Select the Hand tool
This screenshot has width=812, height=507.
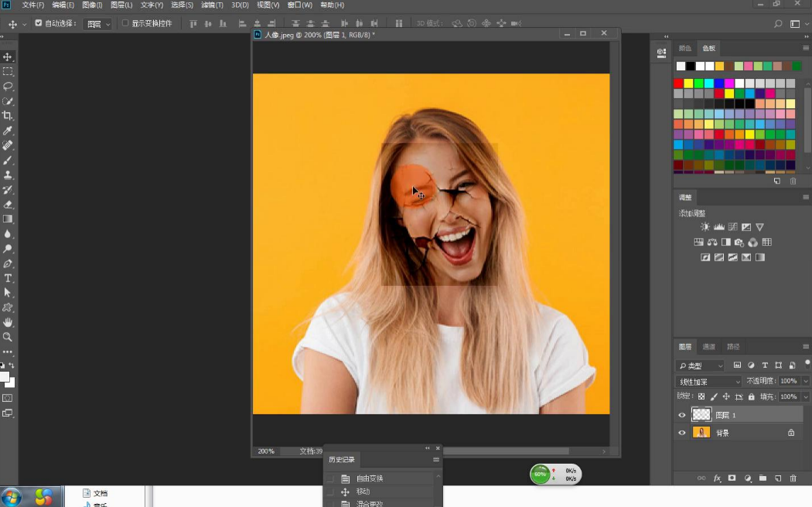pyautogui.click(x=8, y=322)
